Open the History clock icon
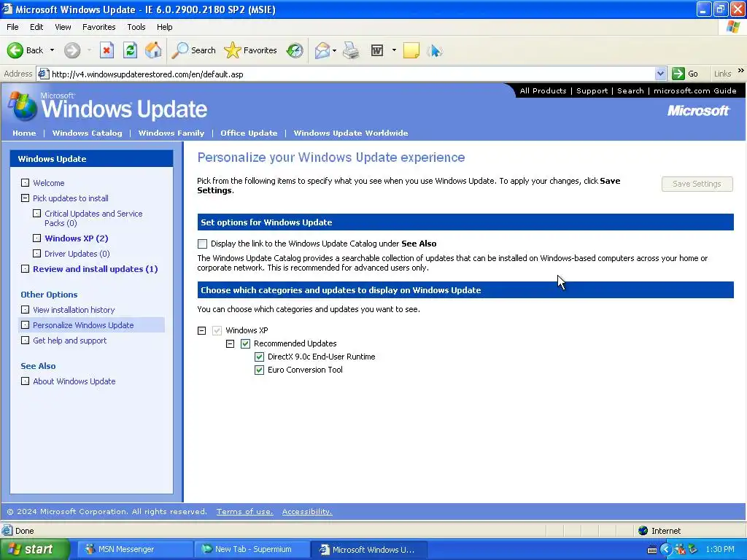 [x=295, y=50]
